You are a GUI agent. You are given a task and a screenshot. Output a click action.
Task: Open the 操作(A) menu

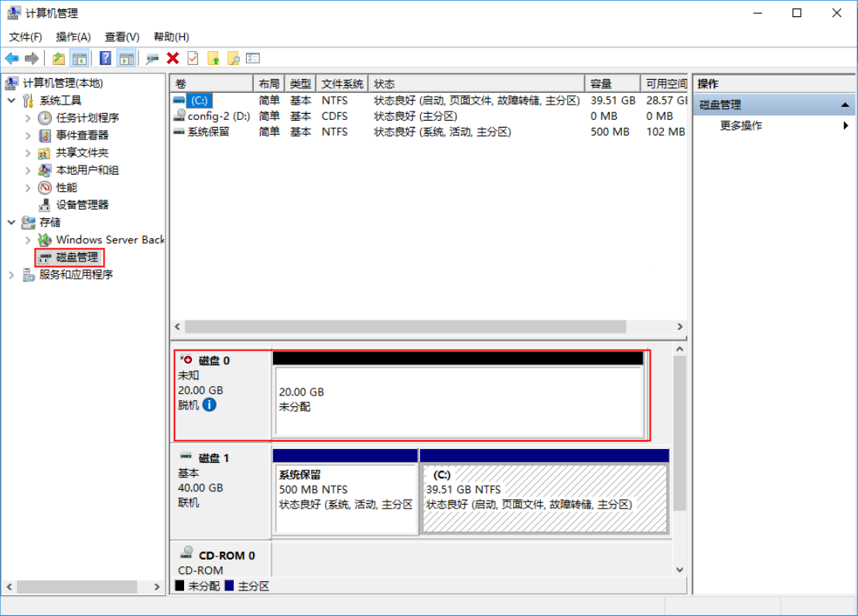pos(73,36)
